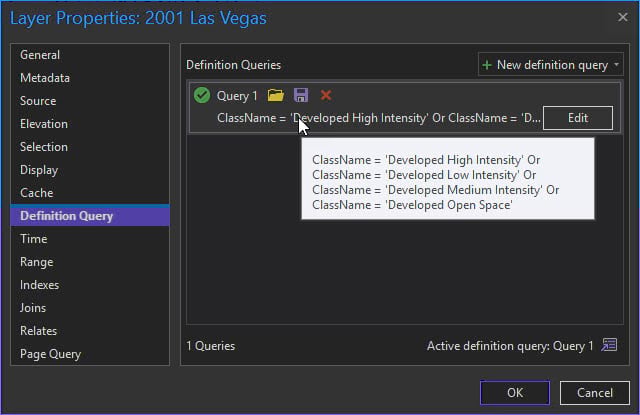Switch to the Elevation tab
The width and height of the screenshot is (640, 415).
tap(90, 124)
